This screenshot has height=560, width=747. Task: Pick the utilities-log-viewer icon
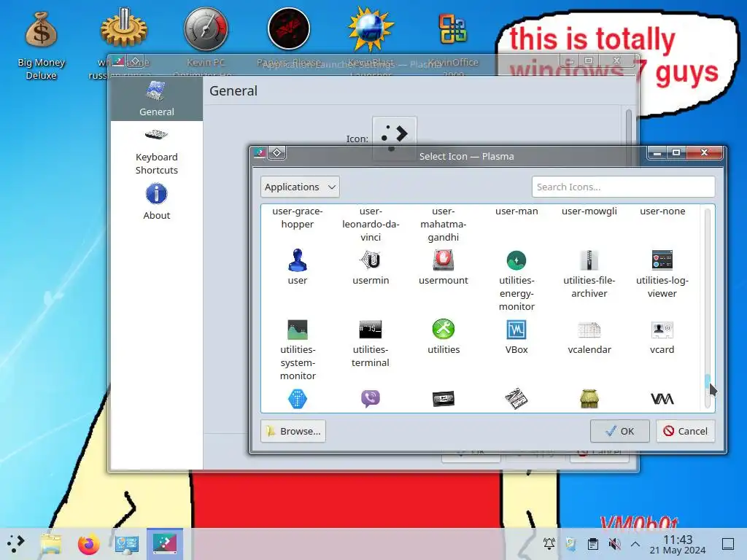pos(662,260)
